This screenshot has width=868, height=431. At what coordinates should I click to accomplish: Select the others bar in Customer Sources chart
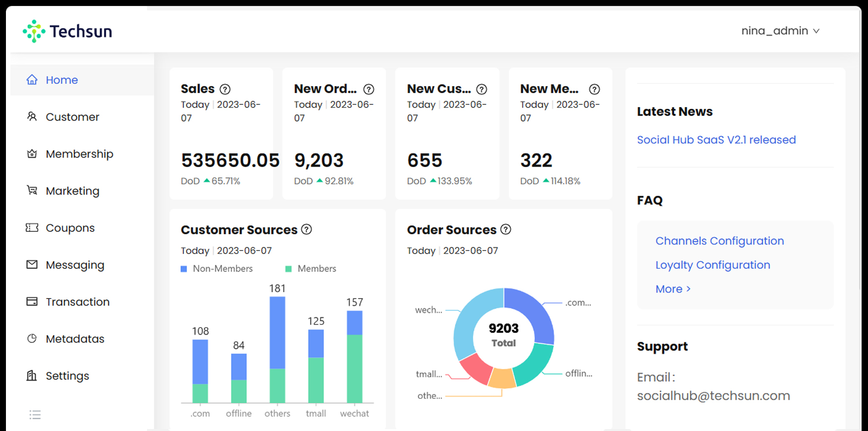277,348
